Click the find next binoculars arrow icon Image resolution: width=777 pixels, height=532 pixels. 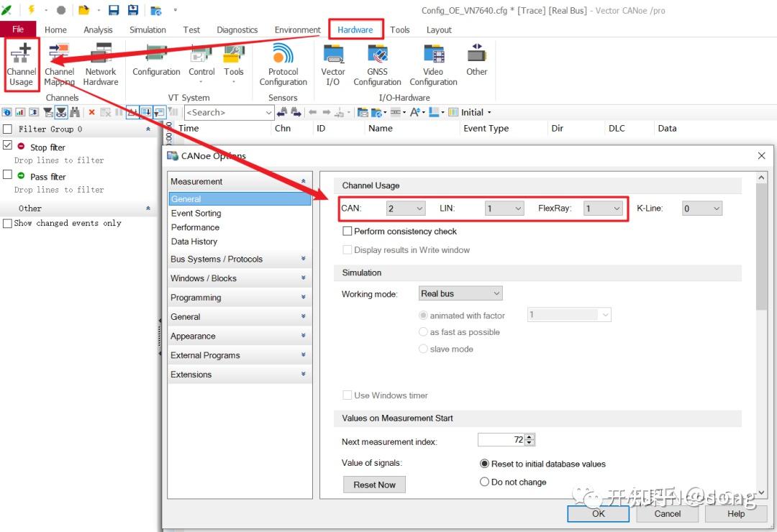(x=296, y=112)
